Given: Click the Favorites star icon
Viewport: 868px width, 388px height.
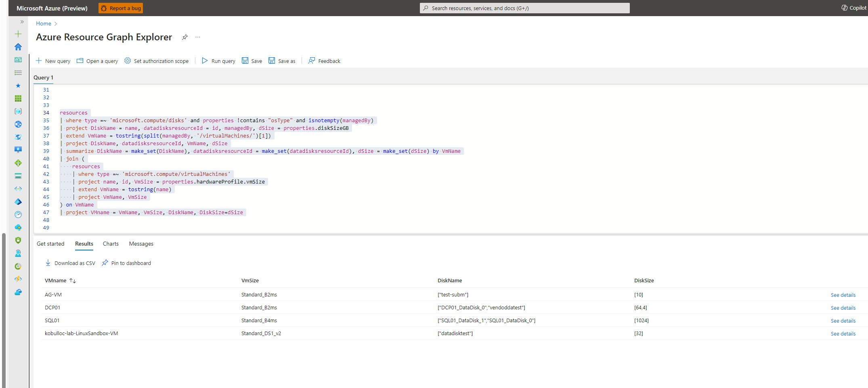Looking at the screenshot, I should [x=18, y=86].
